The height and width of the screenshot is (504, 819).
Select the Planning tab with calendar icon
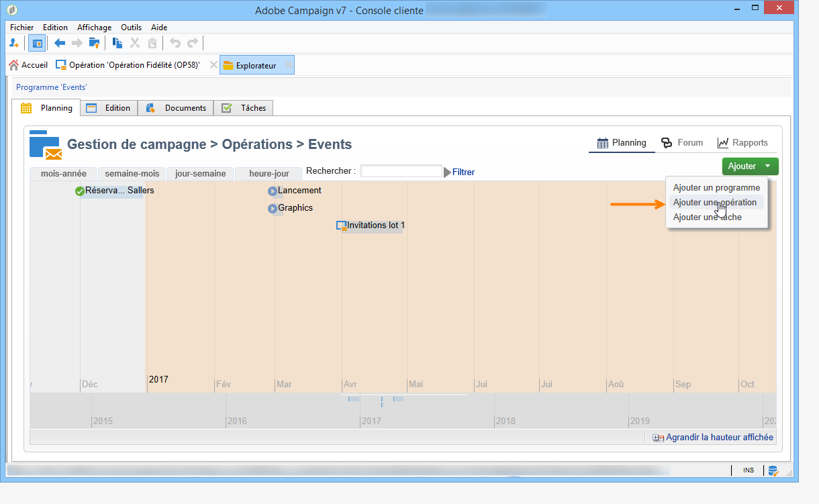click(46, 107)
